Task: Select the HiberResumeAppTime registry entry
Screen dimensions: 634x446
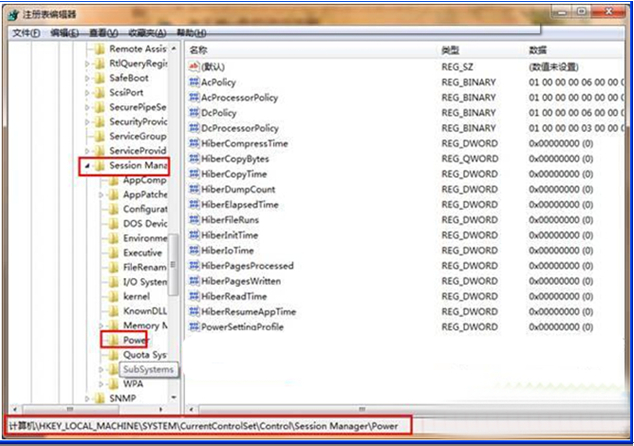Action: tap(248, 311)
